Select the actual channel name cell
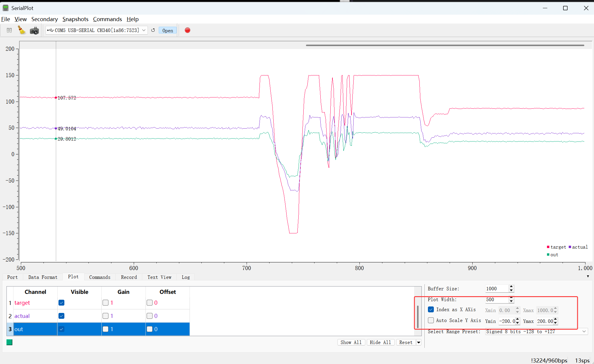The height and width of the screenshot is (364, 594). (35, 316)
